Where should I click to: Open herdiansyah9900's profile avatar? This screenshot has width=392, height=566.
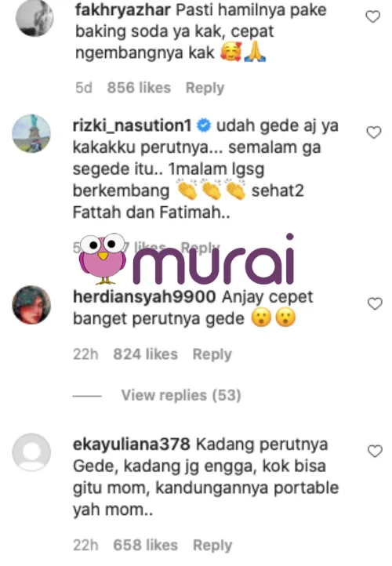point(31,305)
